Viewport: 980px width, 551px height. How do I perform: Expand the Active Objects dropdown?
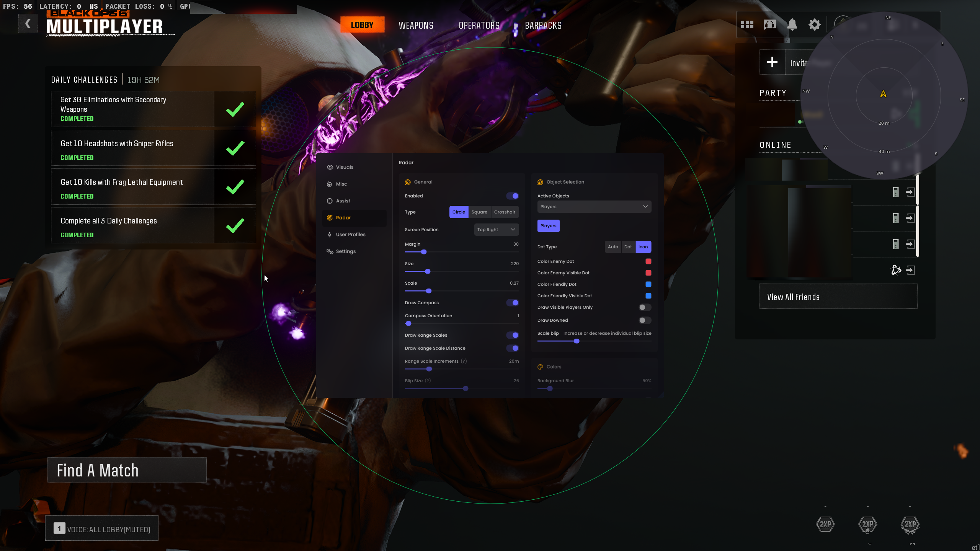[594, 207]
